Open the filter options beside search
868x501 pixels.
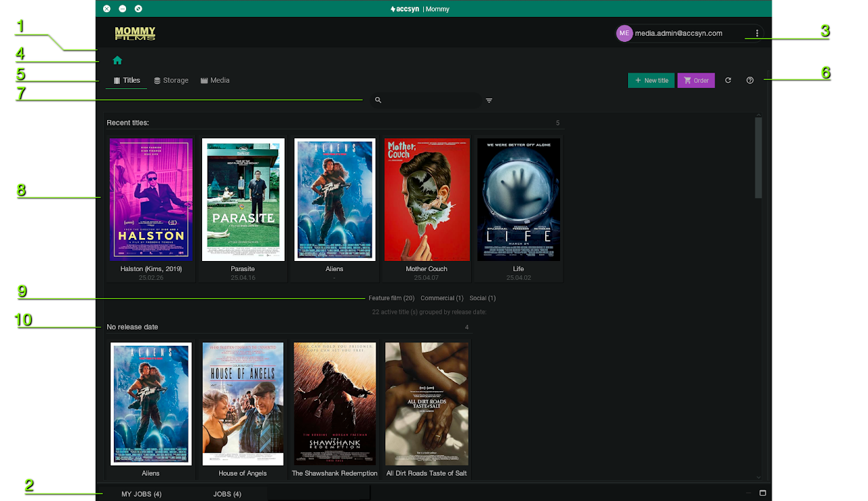pos(489,100)
